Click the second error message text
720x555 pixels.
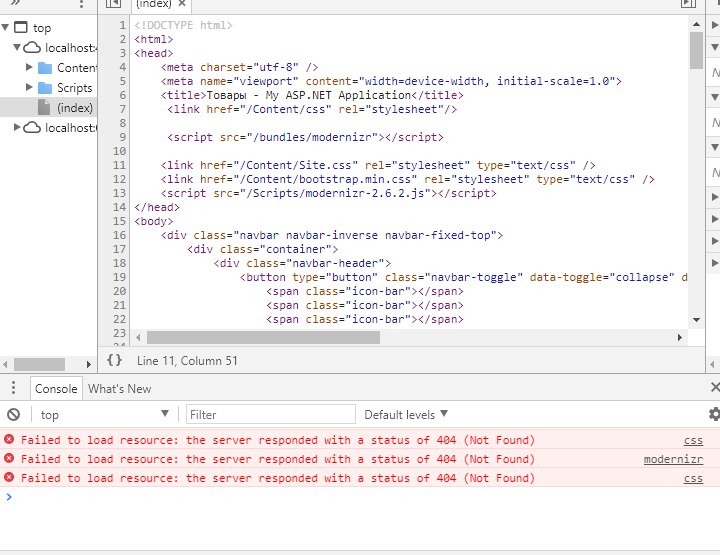[278, 459]
